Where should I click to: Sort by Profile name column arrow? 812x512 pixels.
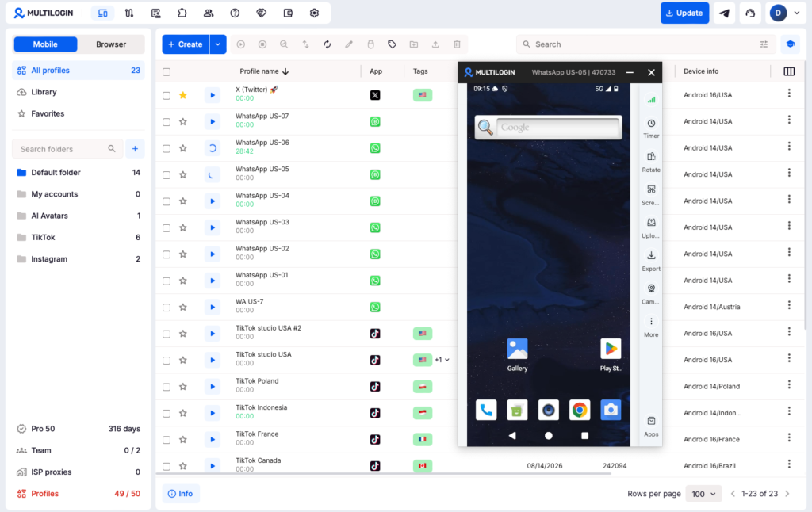[x=285, y=71]
